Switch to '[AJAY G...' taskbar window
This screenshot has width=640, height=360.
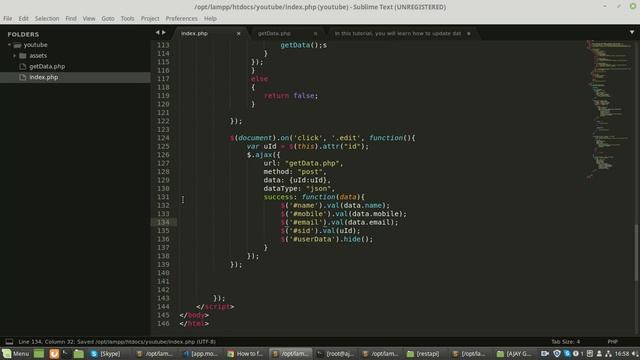pyautogui.click(x=514, y=353)
